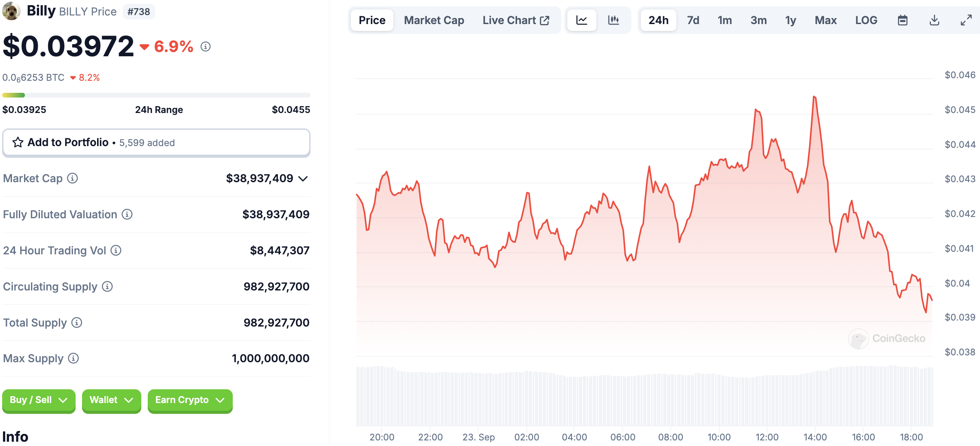Click the info icon next to Market Cap
This screenshot has height=446, width=980.
tap(73, 178)
